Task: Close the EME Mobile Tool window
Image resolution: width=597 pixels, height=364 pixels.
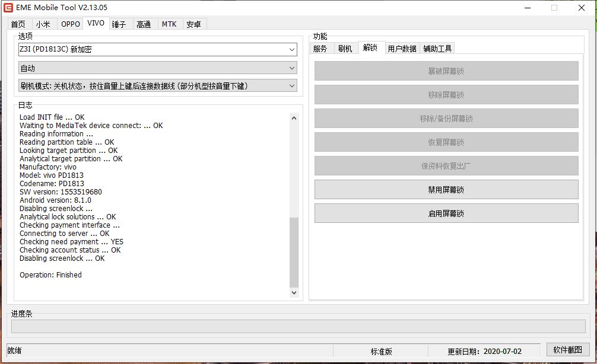Action: point(582,8)
